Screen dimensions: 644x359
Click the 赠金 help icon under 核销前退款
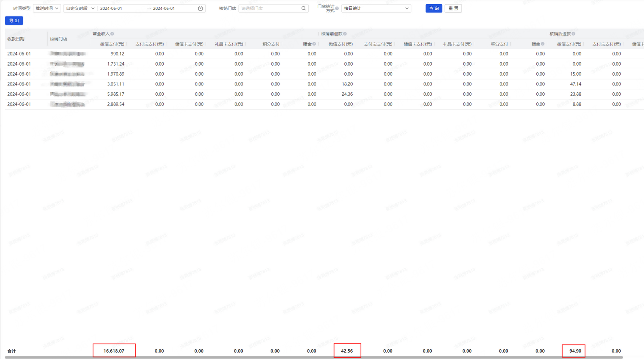(x=542, y=44)
